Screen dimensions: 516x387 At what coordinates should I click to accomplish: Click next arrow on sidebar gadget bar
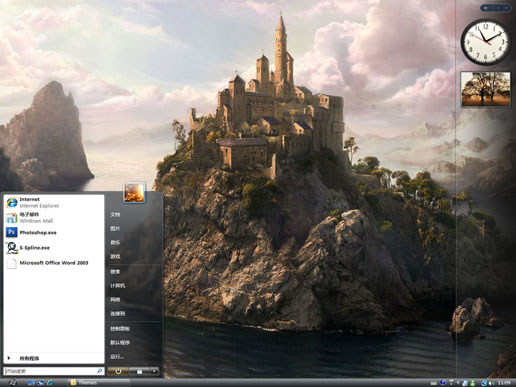click(x=506, y=8)
